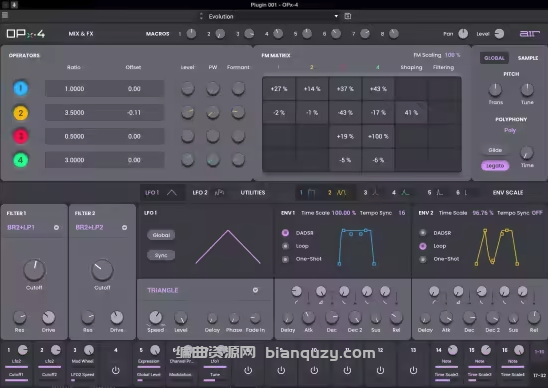This screenshot has height=388, width=548.
Task: Open the Poly polyphony selector
Action: pos(510,130)
